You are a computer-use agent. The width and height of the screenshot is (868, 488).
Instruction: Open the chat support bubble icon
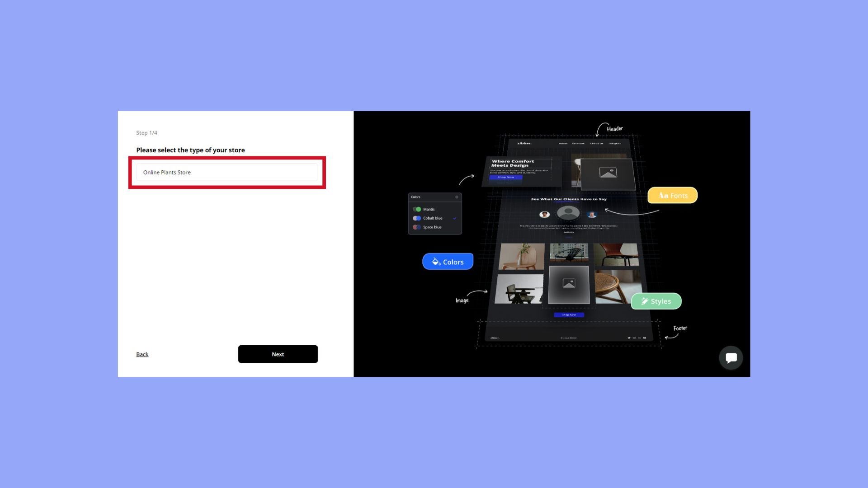click(731, 358)
